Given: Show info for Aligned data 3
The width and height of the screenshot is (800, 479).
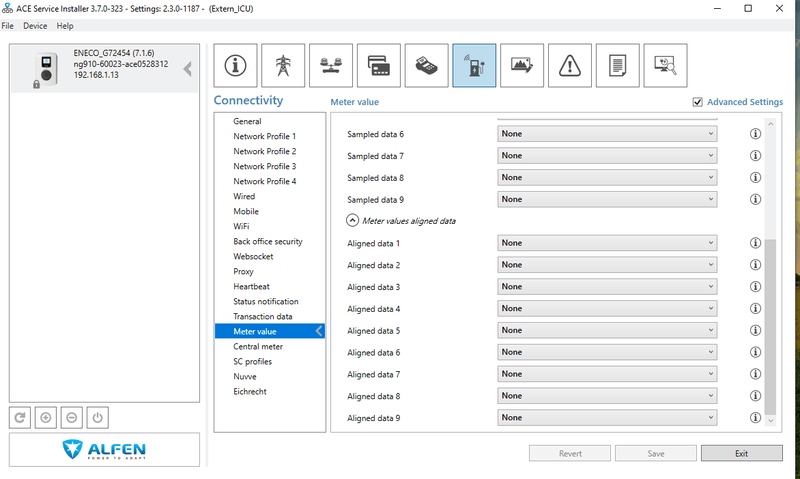Looking at the screenshot, I should tap(756, 287).
